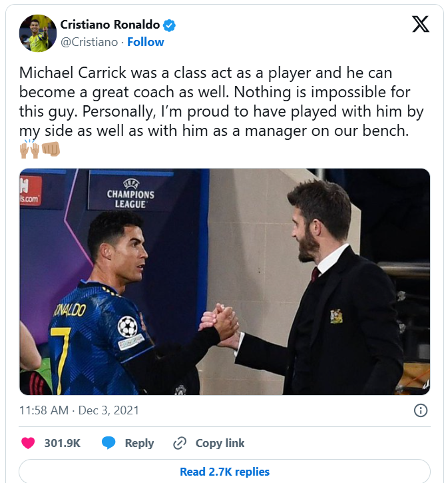Click the reply speech bubble icon
This screenshot has width=448, height=483.
point(109,443)
